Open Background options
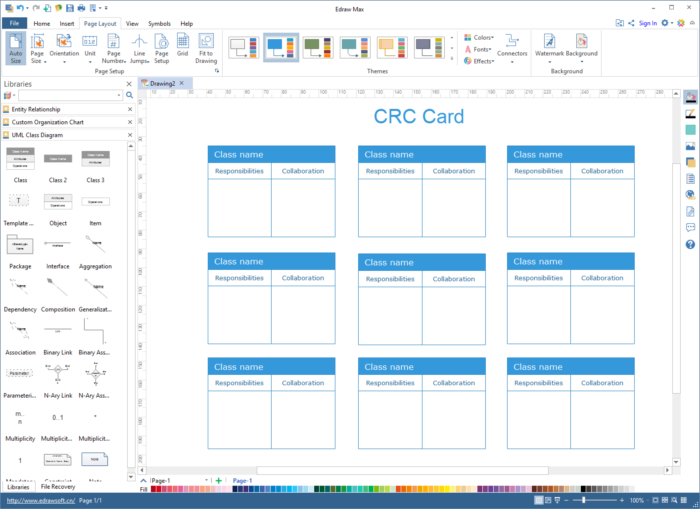Image resolution: width=700 pixels, height=509 pixels. pos(582,49)
